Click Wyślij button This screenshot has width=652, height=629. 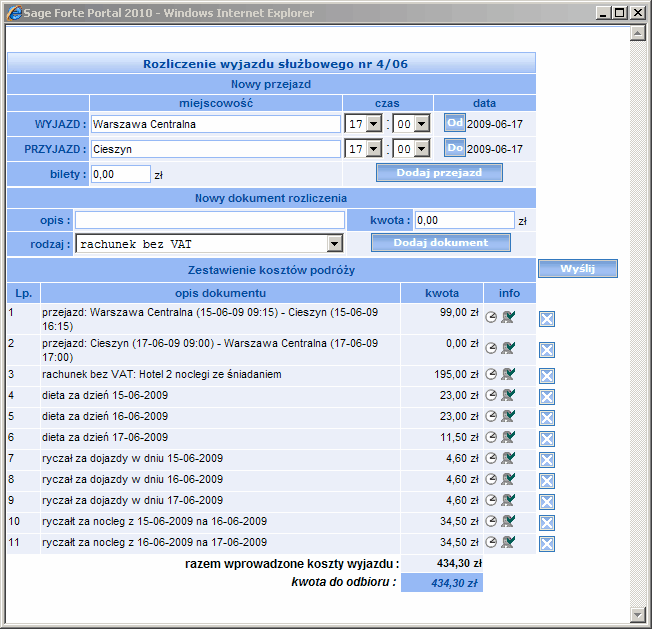click(x=578, y=269)
